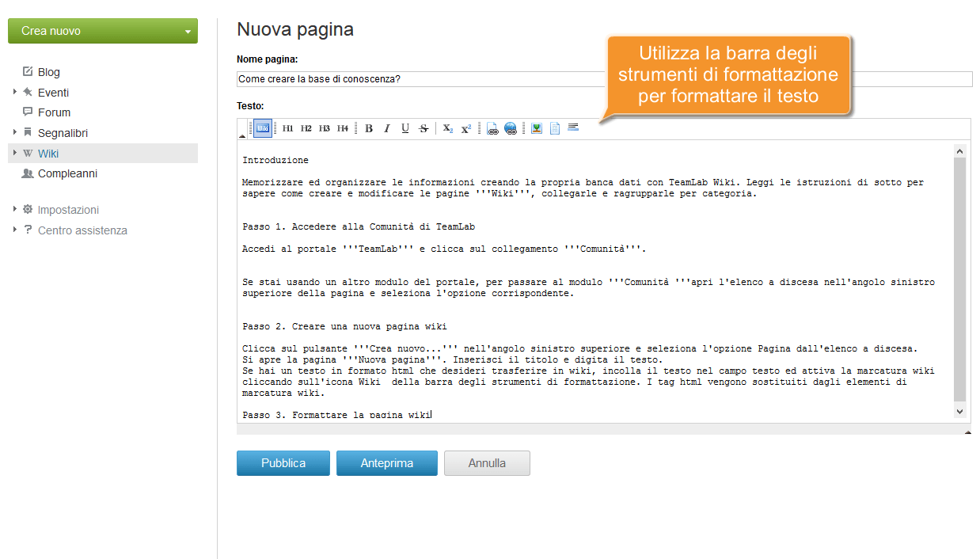Toggle bold formatting
This screenshot has height=559, width=980.
coord(369,128)
